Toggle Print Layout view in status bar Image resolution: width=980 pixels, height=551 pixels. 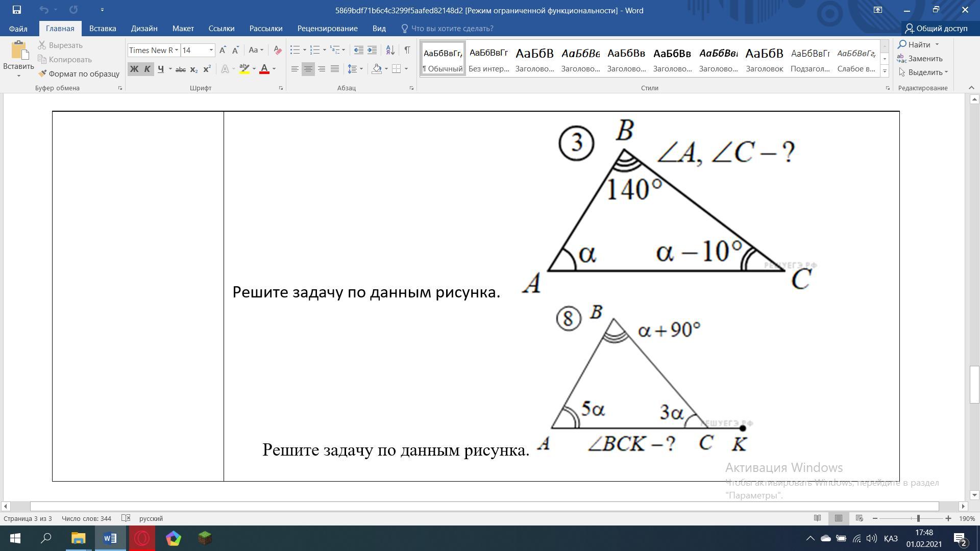pyautogui.click(x=839, y=518)
